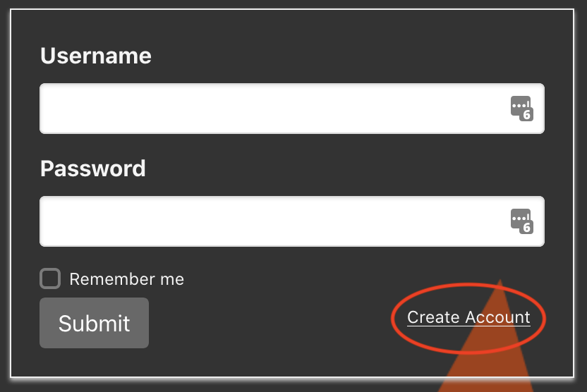Click the "6" badge in Username field
Image resolution: width=587 pixels, height=392 pixels.
[526, 114]
